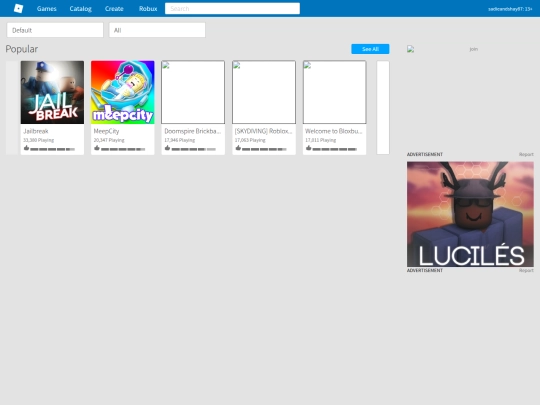Open the Welcome to Bloxburg thumbnail
Viewport: 540px width, 405px height.
334,92
